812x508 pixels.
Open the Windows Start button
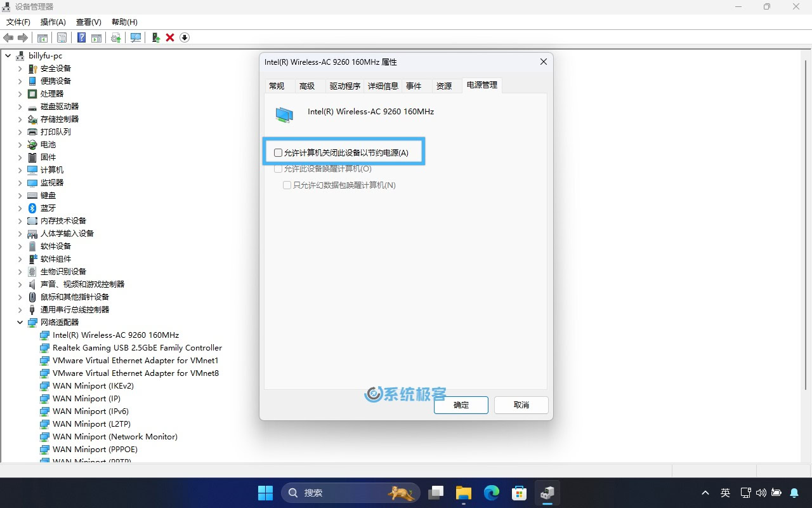coord(265,493)
